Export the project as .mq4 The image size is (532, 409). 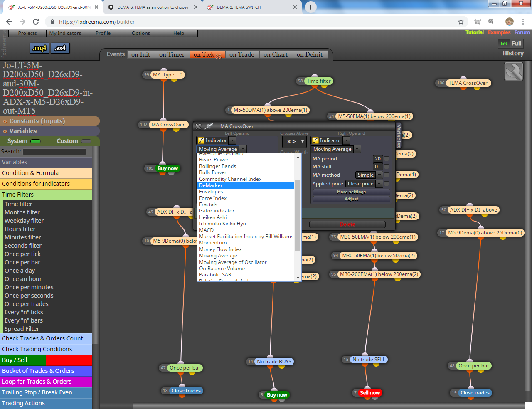coord(39,48)
